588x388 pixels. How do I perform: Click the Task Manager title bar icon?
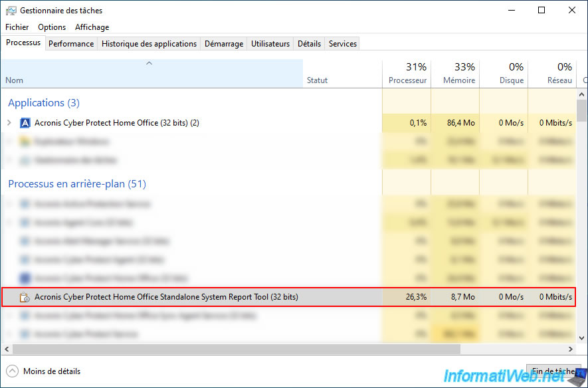coord(11,11)
